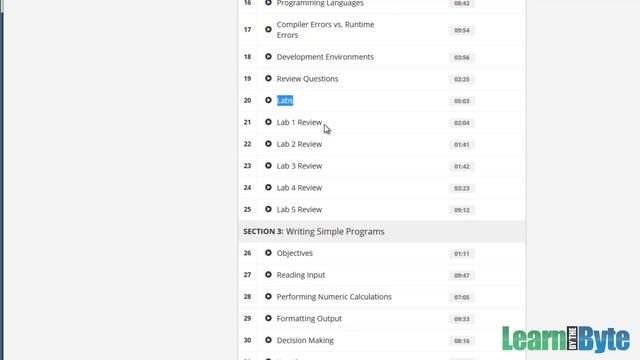Click play icon beside Reading Input

(x=268, y=275)
